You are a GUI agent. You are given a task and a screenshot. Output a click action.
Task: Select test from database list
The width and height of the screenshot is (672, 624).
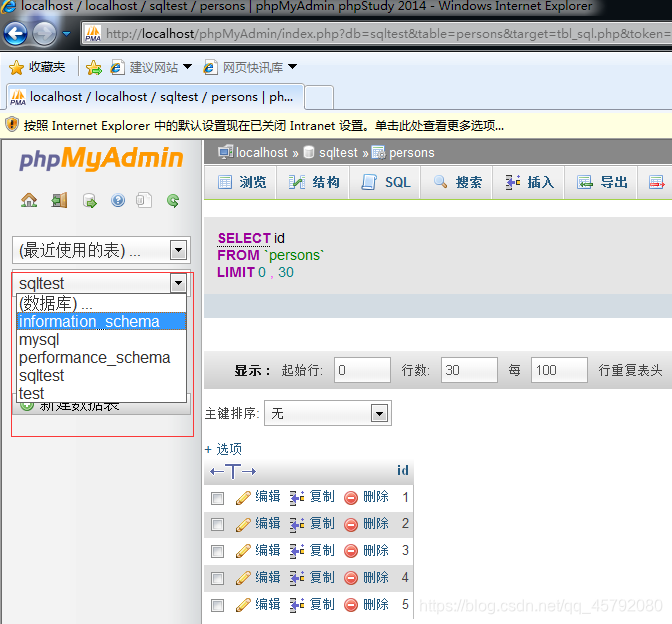(x=101, y=393)
